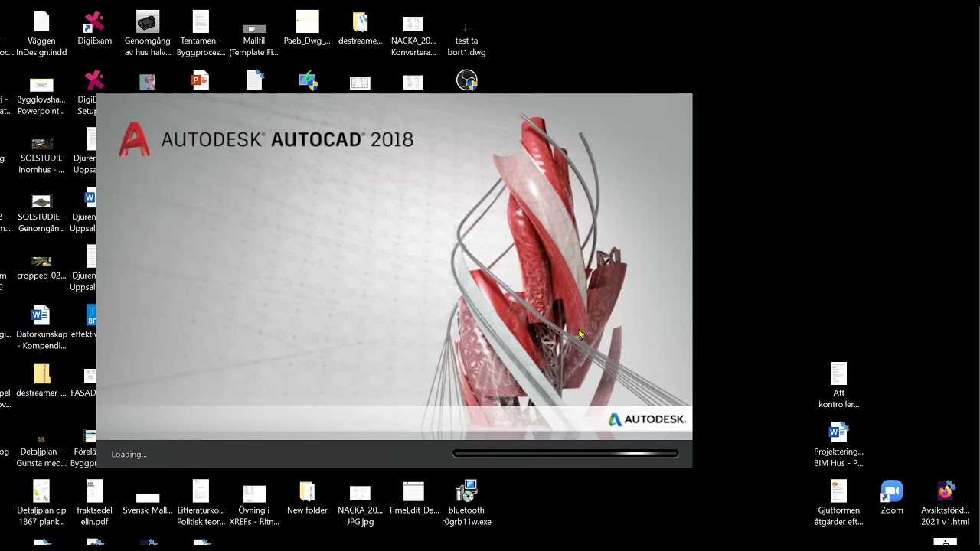Select the Detaljplan dp 1867 plank... icon

click(x=41, y=504)
